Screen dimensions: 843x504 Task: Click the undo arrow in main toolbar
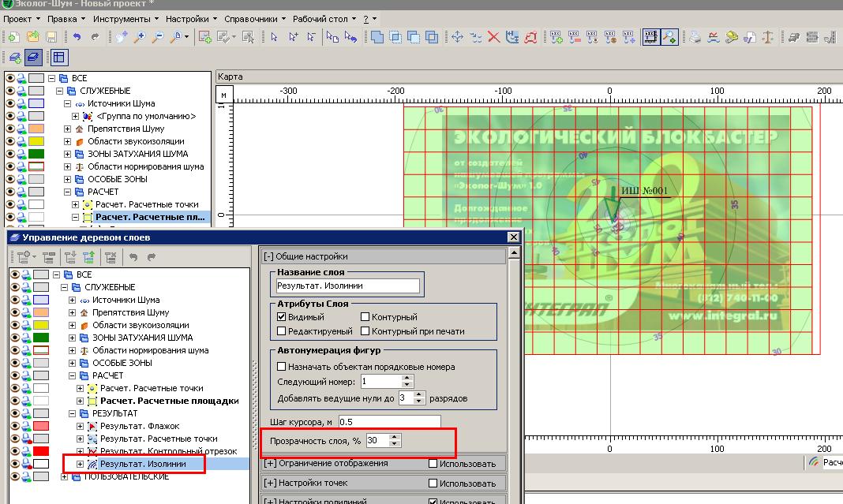[77, 37]
